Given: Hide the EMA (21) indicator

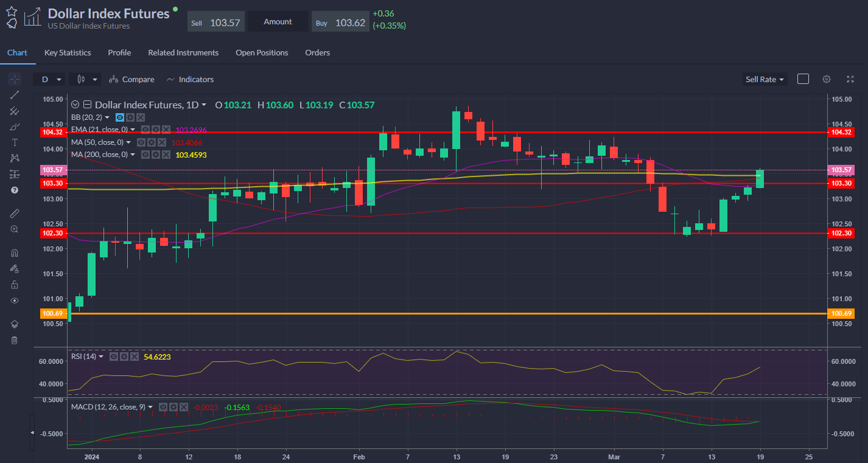Looking at the screenshot, I should coord(145,130).
